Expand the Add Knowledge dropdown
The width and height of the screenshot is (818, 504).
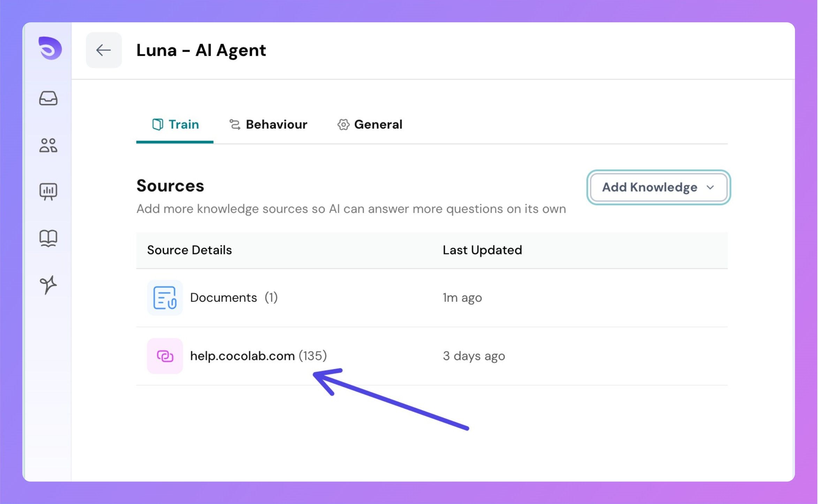650,188
